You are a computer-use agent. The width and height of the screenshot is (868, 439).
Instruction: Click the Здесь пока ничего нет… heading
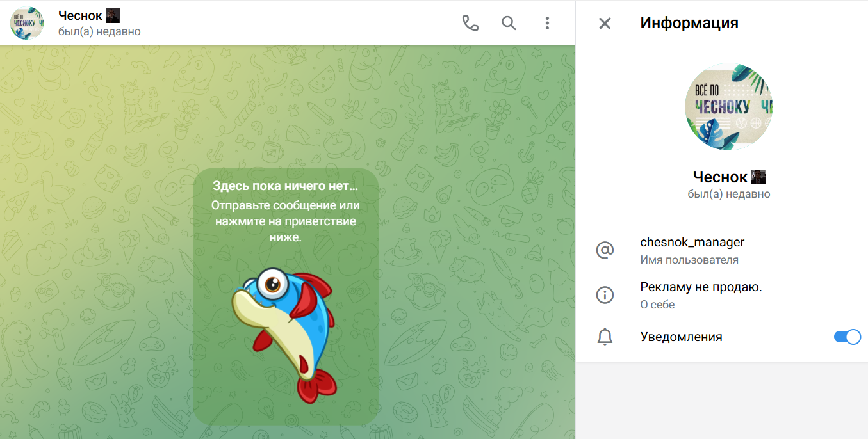click(x=286, y=186)
